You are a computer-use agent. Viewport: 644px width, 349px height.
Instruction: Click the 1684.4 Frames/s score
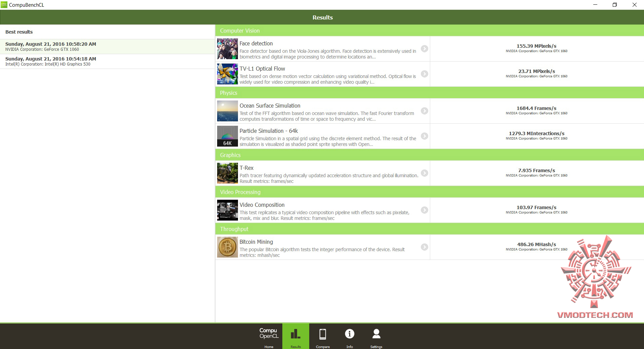point(536,108)
